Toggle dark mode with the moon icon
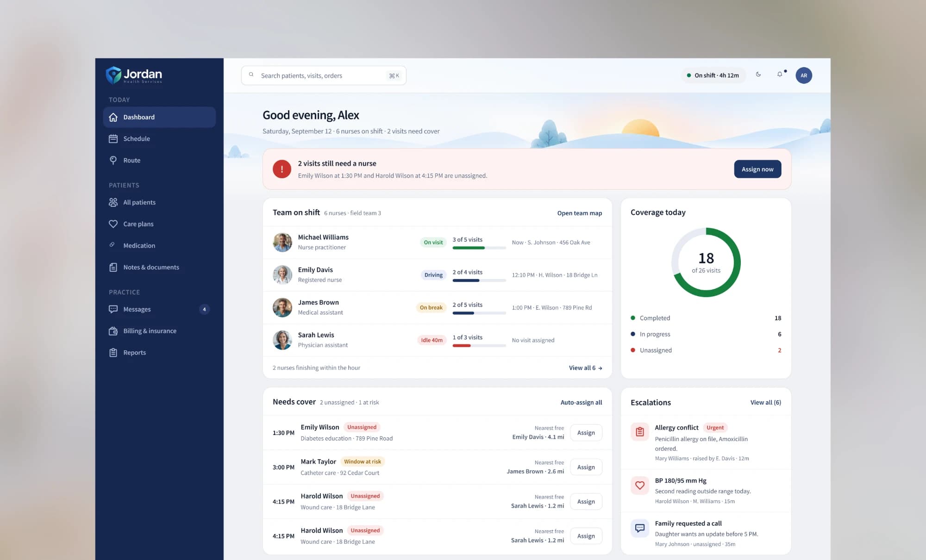Image resolution: width=926 pixels, height=560 pixels. coord(758,74)
